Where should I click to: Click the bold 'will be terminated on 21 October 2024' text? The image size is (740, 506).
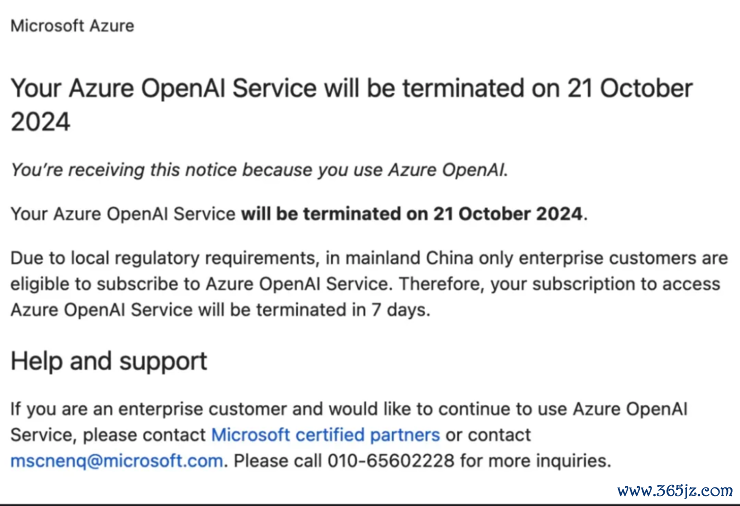(x=412, y=214)
